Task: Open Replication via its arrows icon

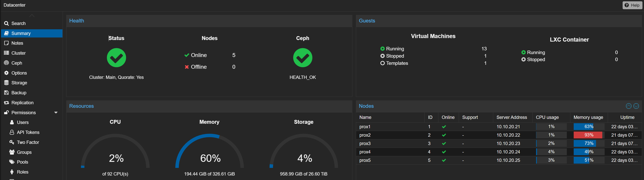Action: (6, 103)
